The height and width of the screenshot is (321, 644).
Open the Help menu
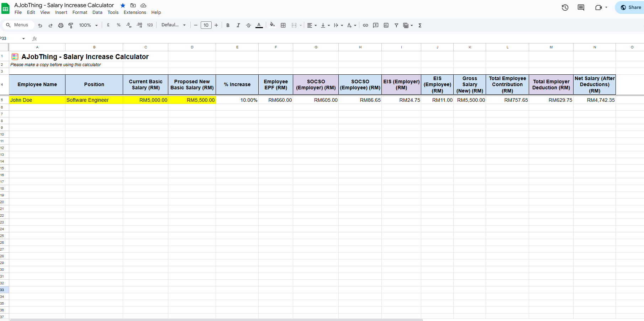[156, 12]
